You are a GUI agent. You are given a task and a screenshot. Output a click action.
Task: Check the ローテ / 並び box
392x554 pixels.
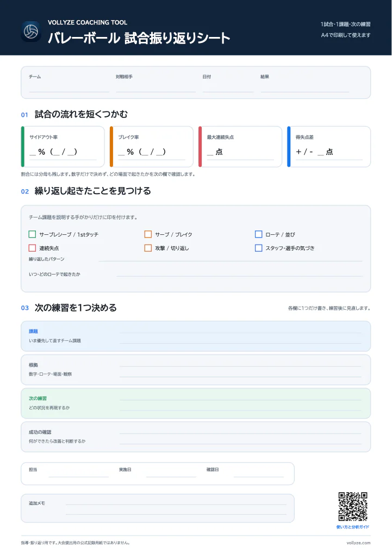pos(258,234)
